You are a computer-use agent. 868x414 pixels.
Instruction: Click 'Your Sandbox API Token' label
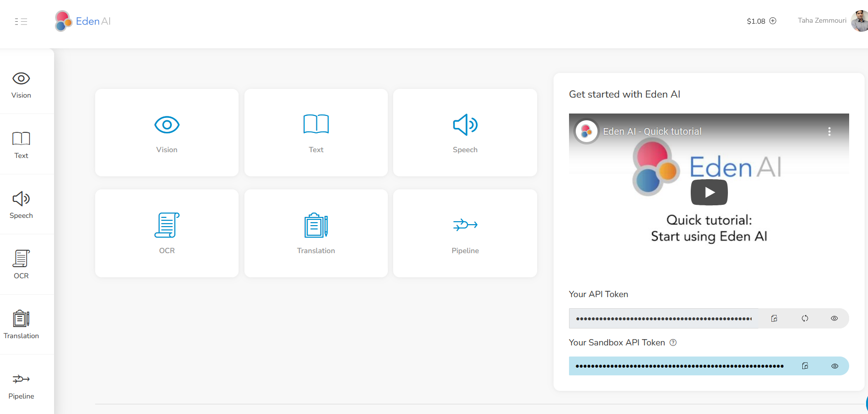[x=617, y=343]
